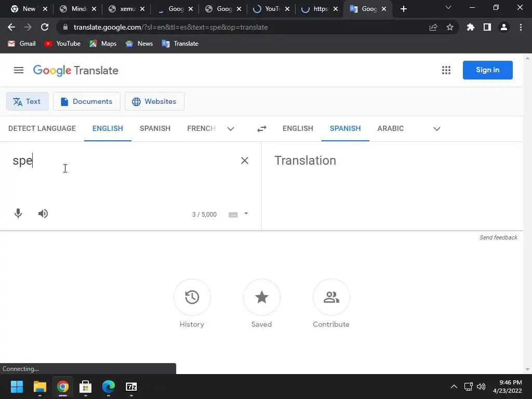Open the Maps bookmark
This screenshot has width=532, height=399.
(x=103, y=44)
